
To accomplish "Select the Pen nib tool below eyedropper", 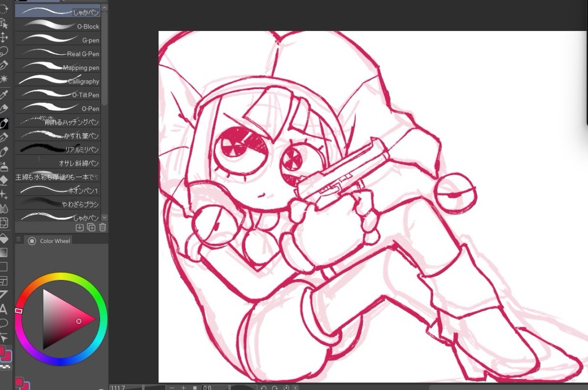I will (4, 109).
